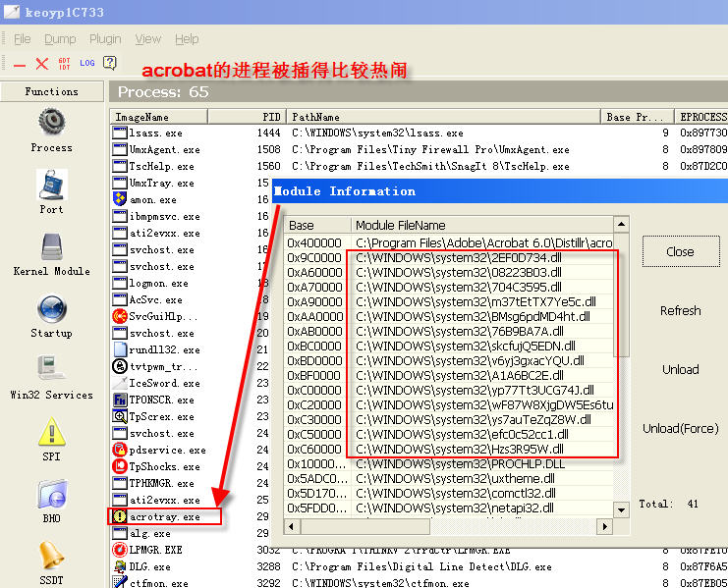
Task: Click the Unload(Force) button
Action: coord(681,428)
